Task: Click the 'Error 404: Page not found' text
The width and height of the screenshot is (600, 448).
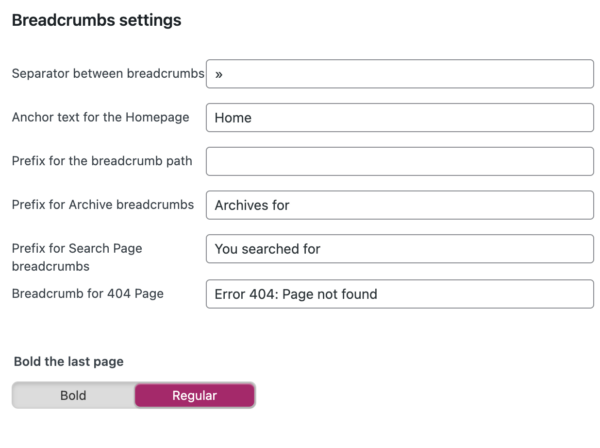Action: [296, 294]
